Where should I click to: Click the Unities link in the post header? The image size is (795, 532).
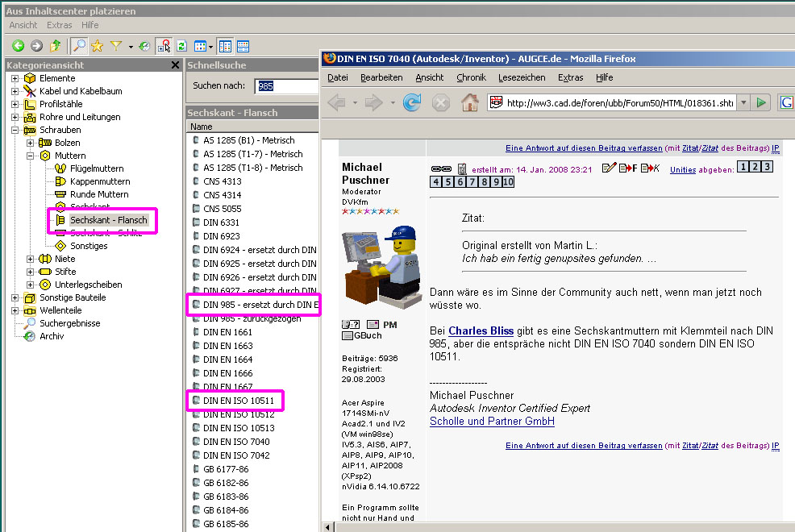pos(682,170)
